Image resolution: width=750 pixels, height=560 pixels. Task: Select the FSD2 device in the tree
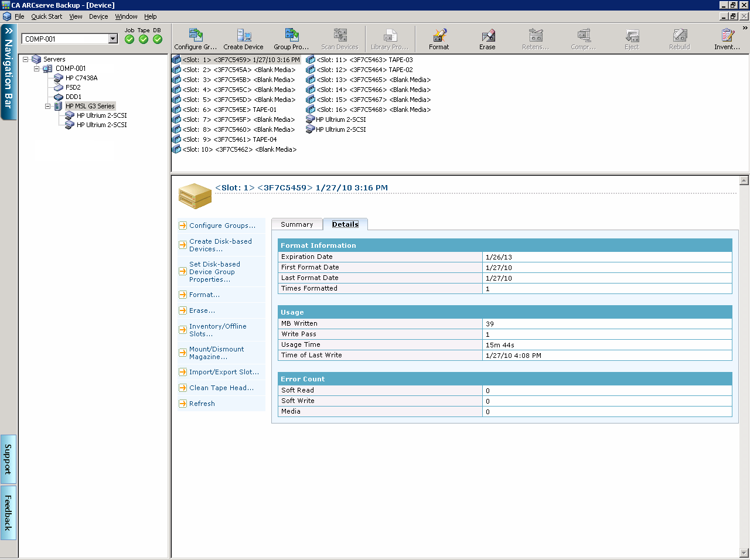click(73, 87)
